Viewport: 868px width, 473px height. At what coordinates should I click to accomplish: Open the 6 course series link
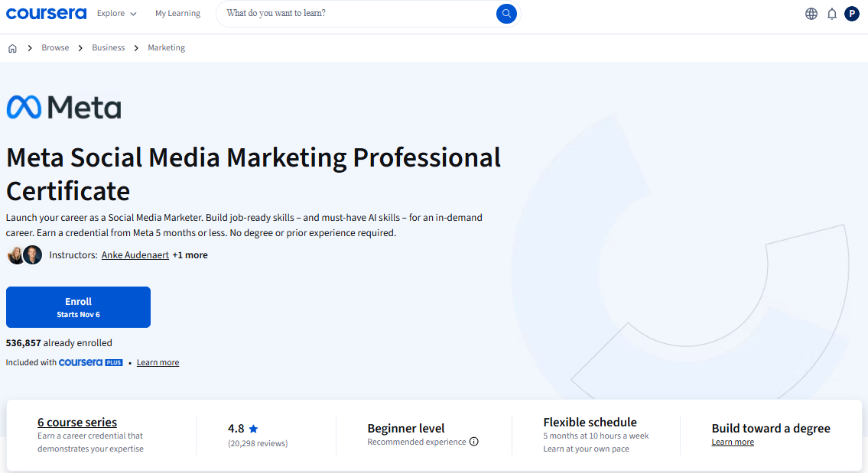[x=76, y=422]
